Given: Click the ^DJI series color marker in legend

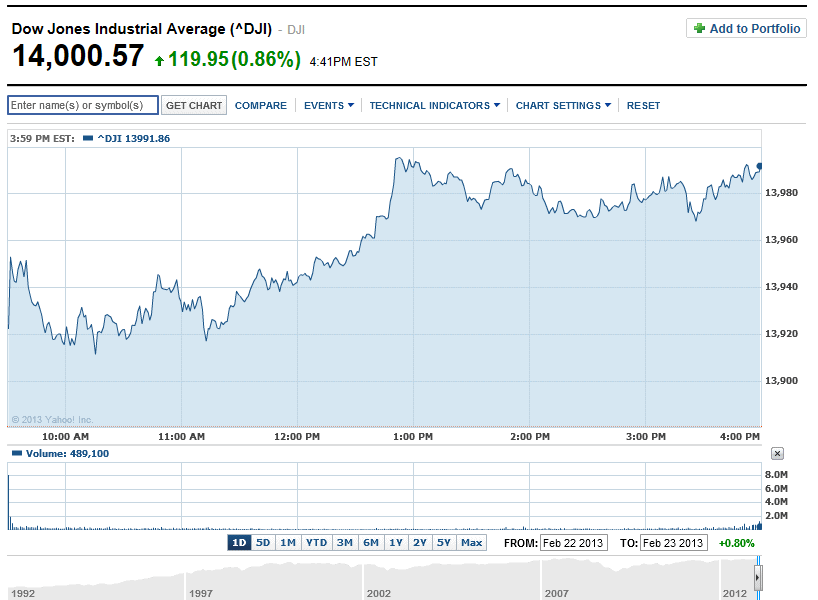Looking at the screenshot, I should click(x=88, y=138).
